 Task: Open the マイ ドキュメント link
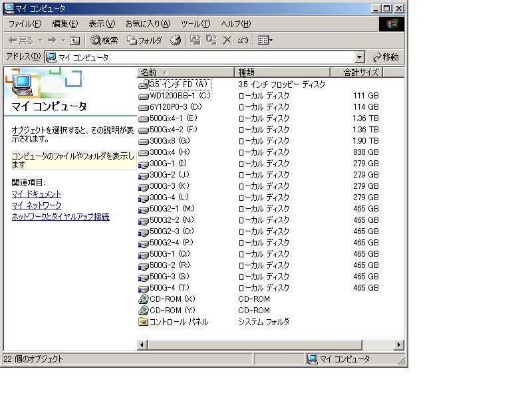point(37,194)
